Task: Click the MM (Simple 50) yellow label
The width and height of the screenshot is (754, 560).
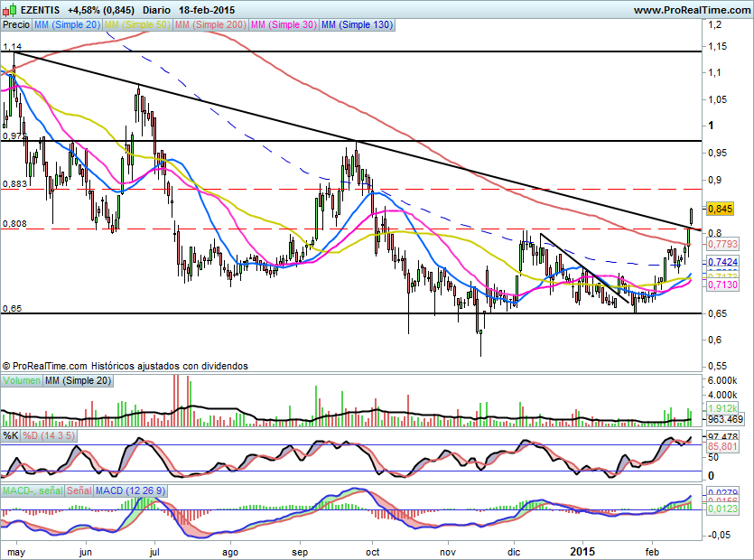Action: click(138, 25)
